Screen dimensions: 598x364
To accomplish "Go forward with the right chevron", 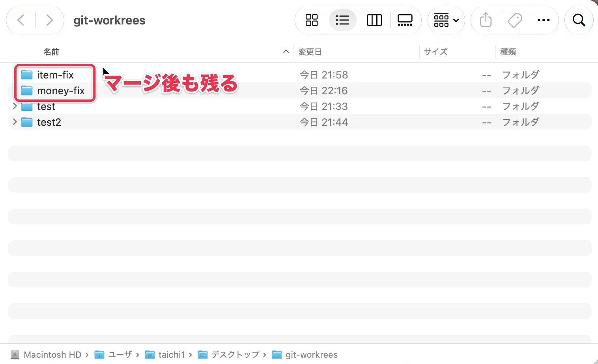I will [x=49, y=20].
